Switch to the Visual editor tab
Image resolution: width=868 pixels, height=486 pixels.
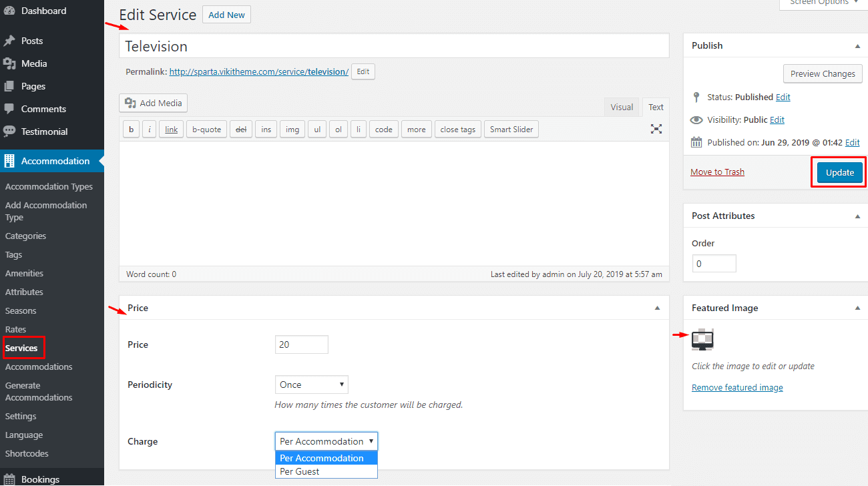(x=622, y=107)
